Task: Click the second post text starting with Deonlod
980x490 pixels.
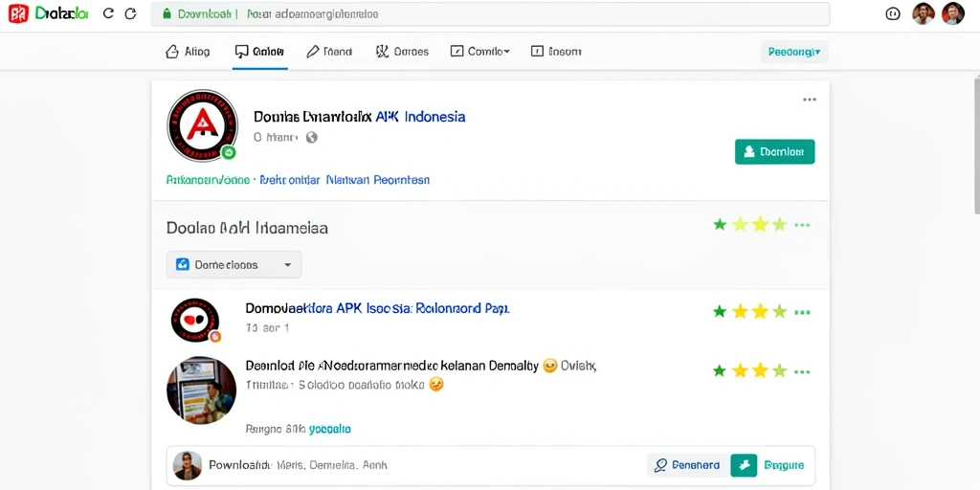Action: (421, 366)
